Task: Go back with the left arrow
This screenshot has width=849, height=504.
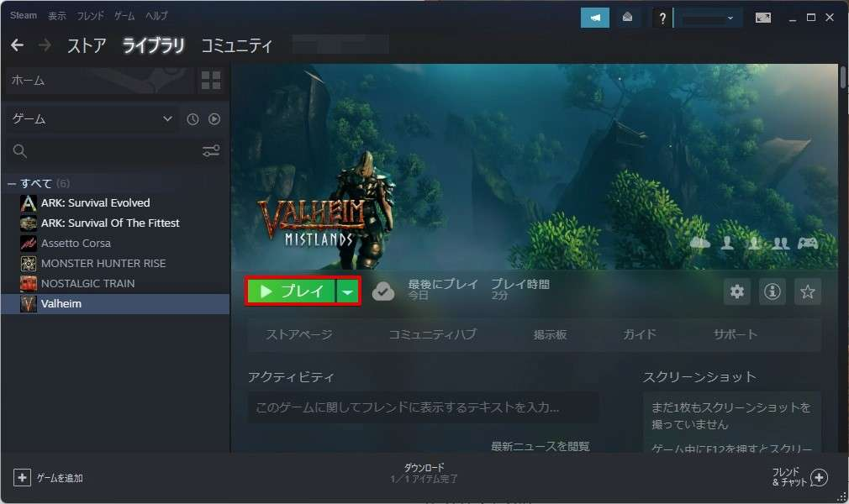Action: pyautogui.click(x=18, y=45)
